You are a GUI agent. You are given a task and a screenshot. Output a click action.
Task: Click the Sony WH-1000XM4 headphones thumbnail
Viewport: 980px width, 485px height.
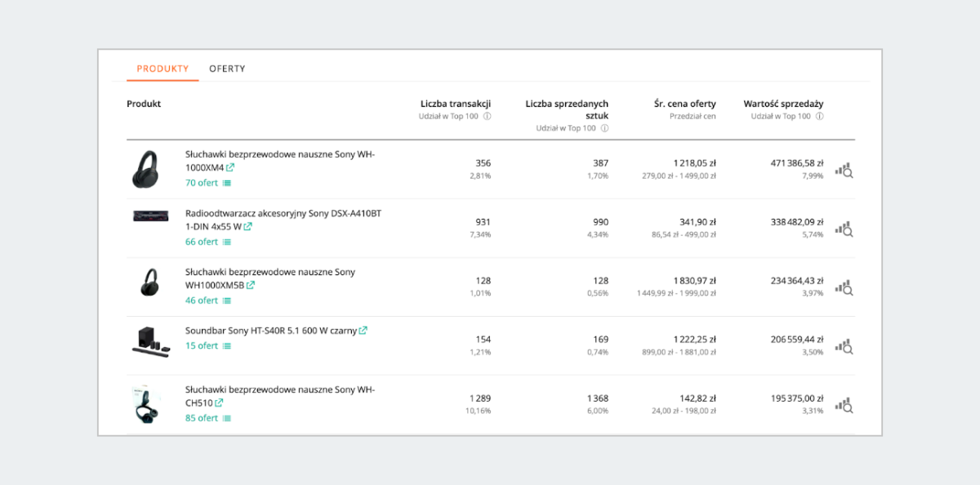point(149,169)
